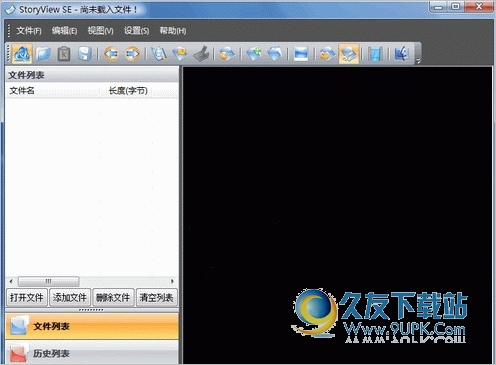Click the 删除文件 button
Image resolution: width=496 pixels, height=365 pixels.
pos(113,297)
